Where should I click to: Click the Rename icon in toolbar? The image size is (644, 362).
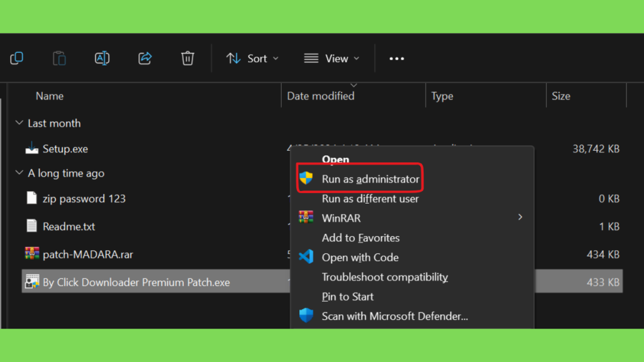click(x=102, y=58)
